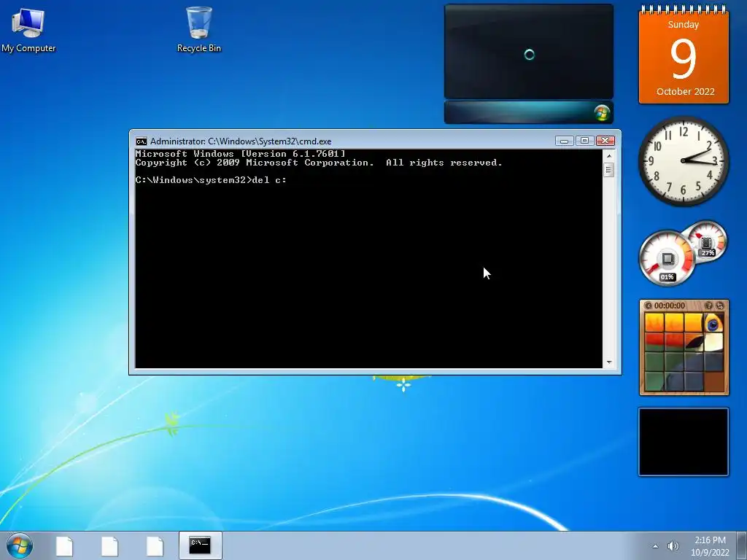Open the Recycle Bin icon
Screen dimensions: 747x560
198,29
